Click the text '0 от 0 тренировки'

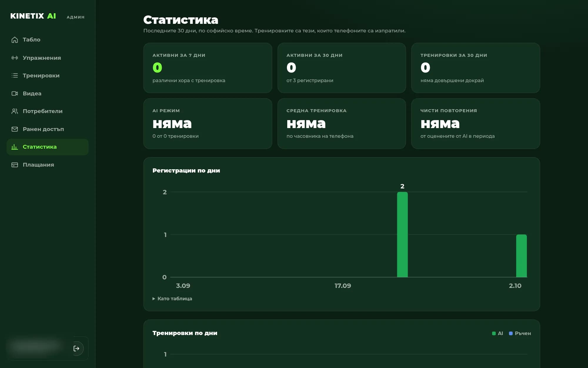click(176, 136)
